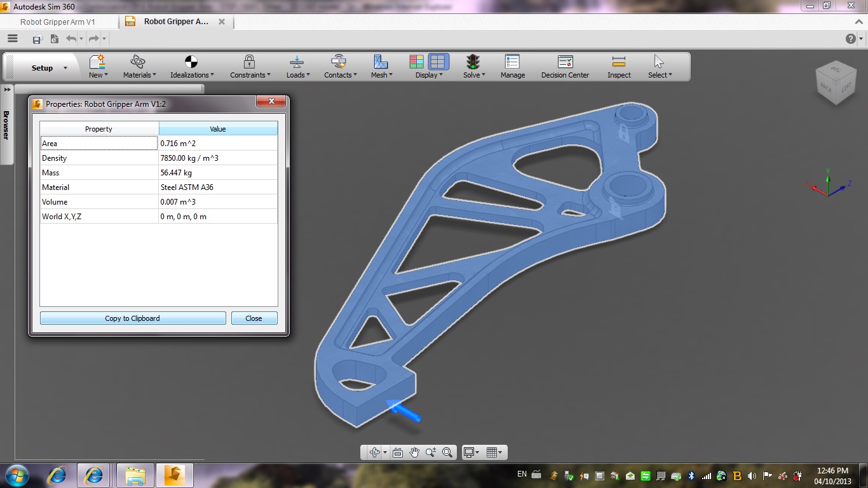The image size is (868, 488).
Task: Select the Area property cell
Action: coord(99,144)
